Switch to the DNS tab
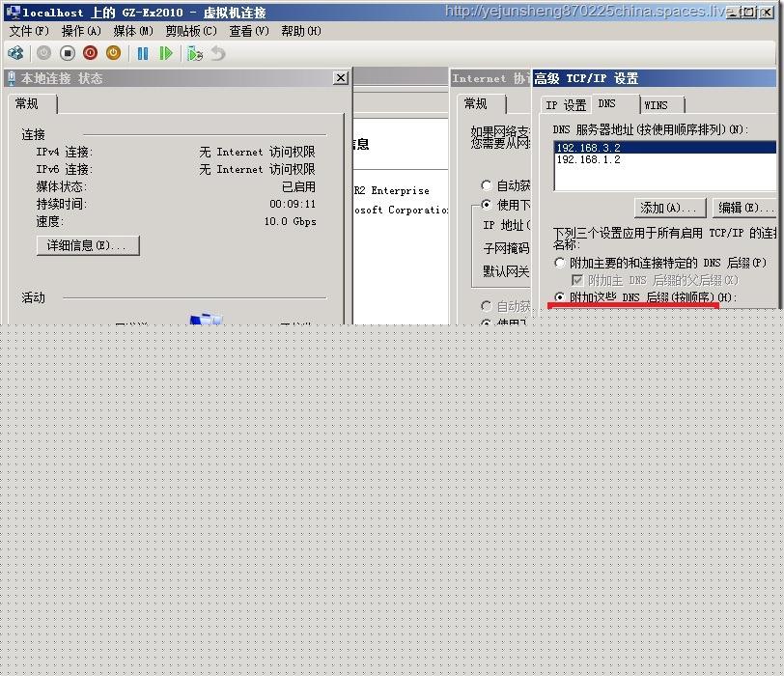Viewport: 784px width, 676px height. point(615,103)
